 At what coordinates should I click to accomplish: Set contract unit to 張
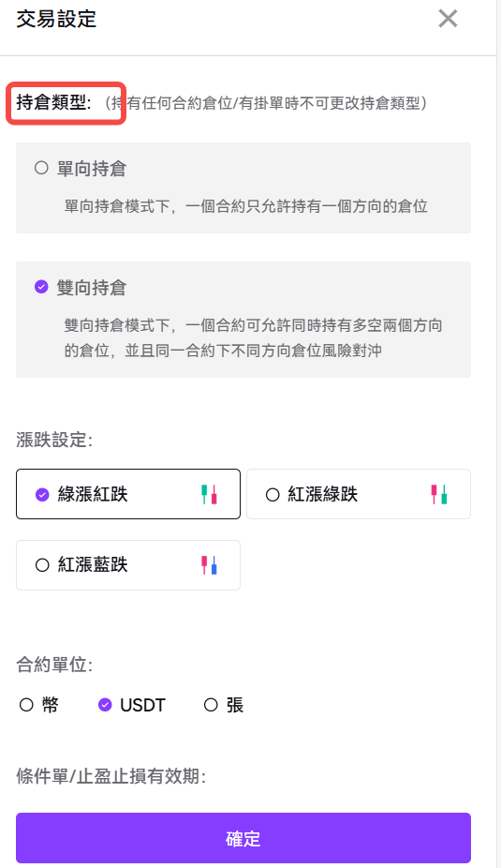[x=211, y=705]
